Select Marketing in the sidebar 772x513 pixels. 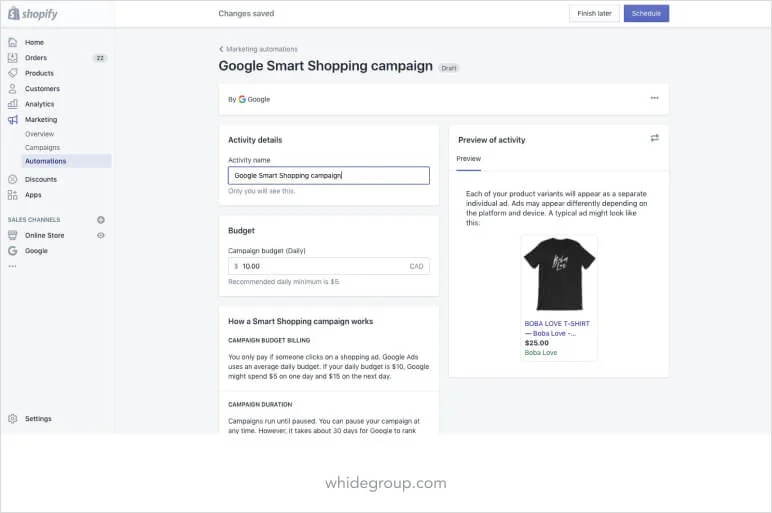(x=41, y=120)
